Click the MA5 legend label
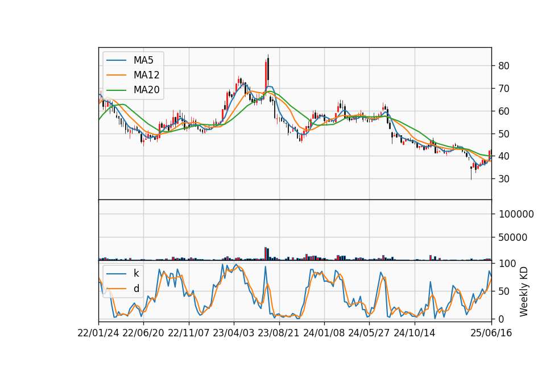Image resolution: width=546 pixels, height=392 pixels. pos(143,60)
